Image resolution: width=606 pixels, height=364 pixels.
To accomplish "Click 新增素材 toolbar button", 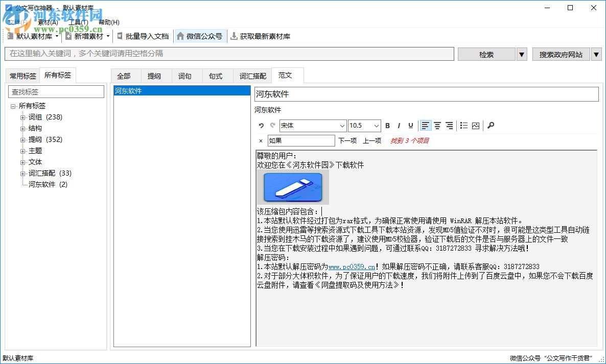I will click(84, 36).
